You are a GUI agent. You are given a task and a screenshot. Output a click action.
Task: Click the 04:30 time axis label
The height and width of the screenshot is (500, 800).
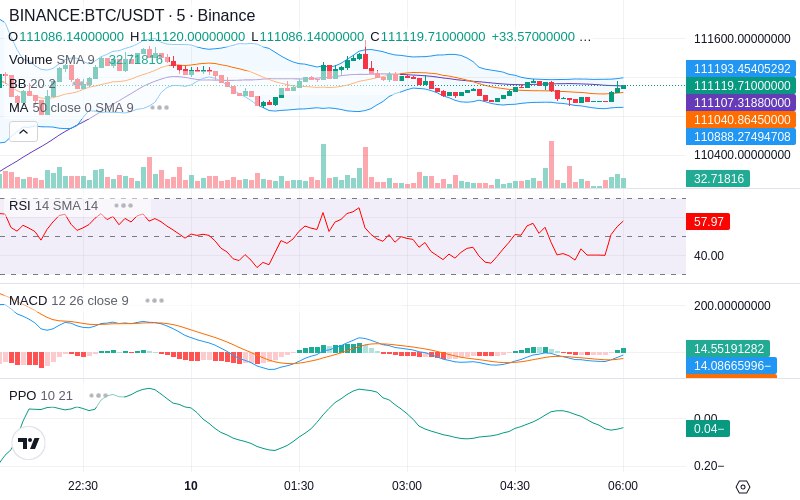pos(515,486)
